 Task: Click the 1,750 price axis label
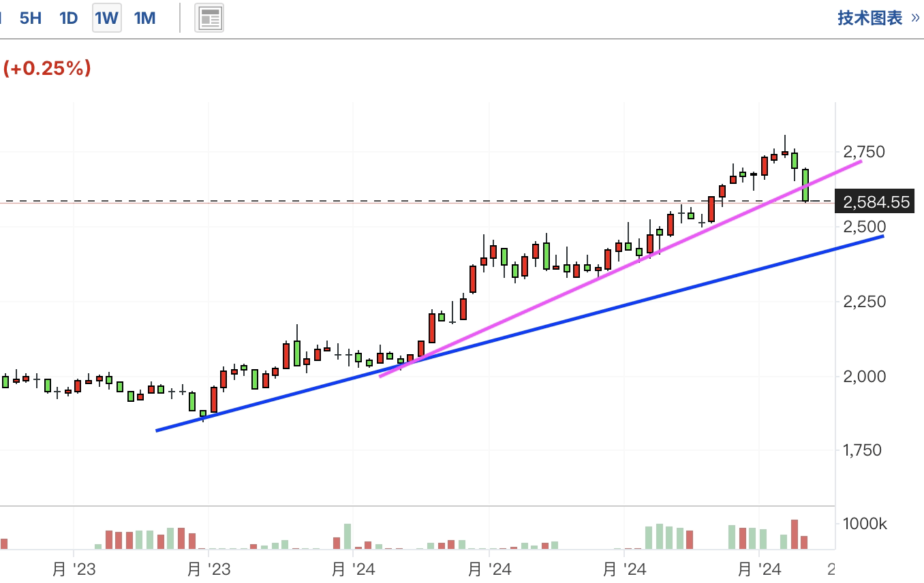(864, 450)
